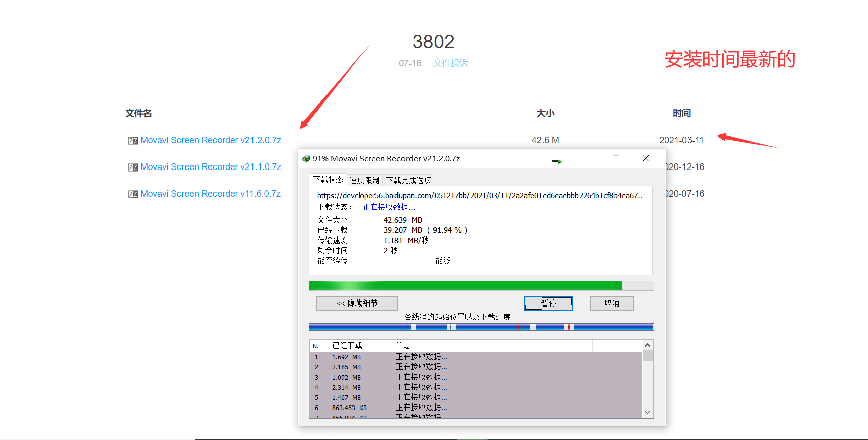Select thread row 1 with 1.692 MB
The width and height of the screenshot is (868, 440).
(x=476, y=357)
